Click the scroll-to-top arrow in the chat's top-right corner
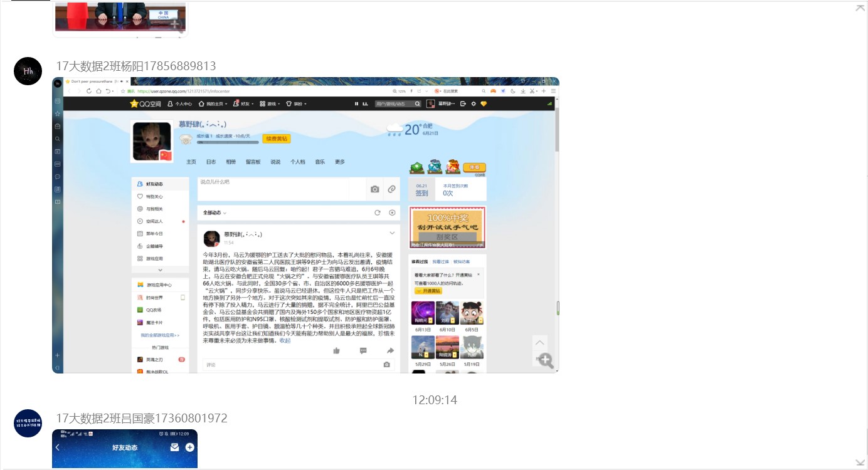This screenshot has width=868, height=470. (x=860, y=8)
